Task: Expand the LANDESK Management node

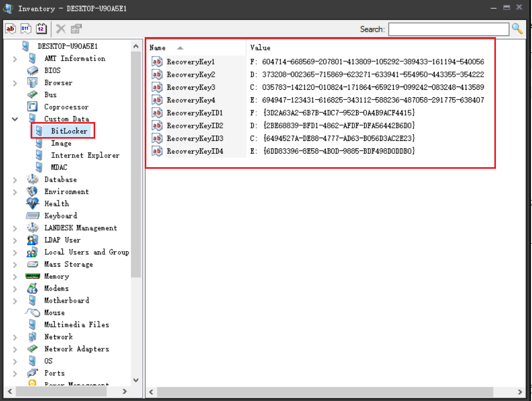Action: (x=15, y=228)
